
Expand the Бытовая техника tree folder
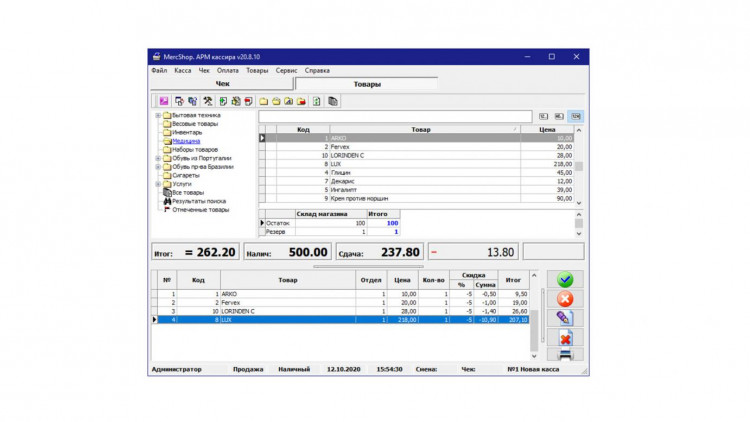pos(157,116)
